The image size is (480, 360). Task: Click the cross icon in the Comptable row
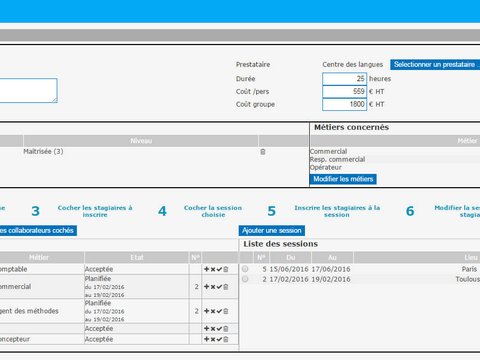tap(213, 269)
